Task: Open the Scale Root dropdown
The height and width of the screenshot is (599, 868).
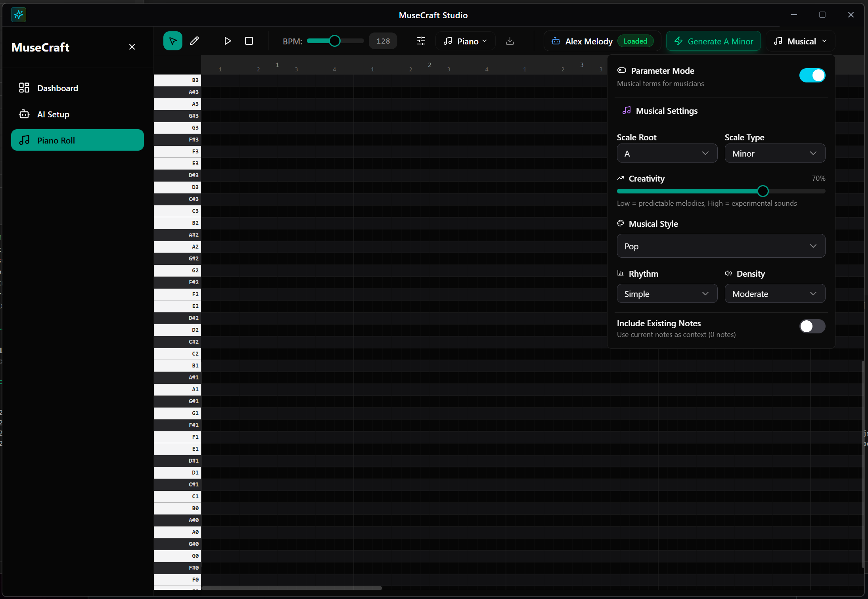Action: coord(667,153)
